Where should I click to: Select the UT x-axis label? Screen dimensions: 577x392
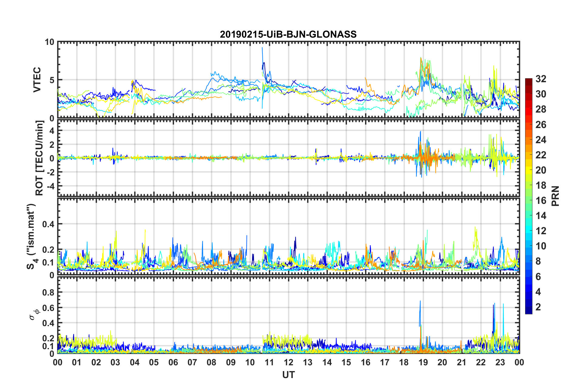coord(288,375)
